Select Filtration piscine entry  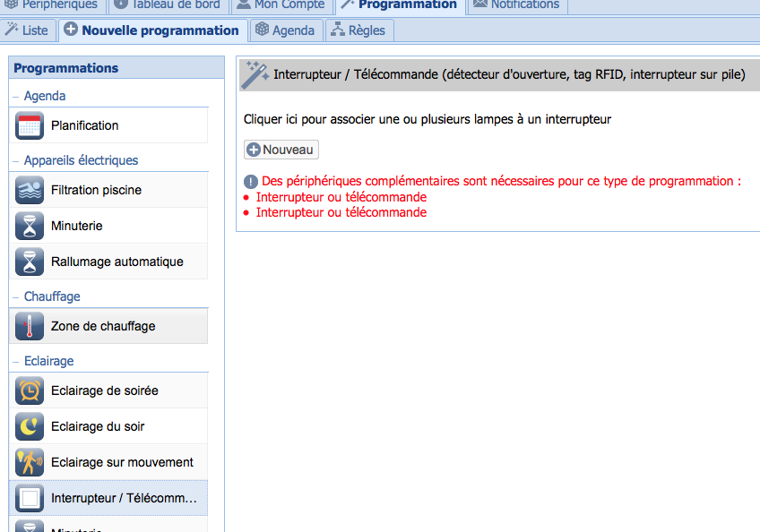click(x=108, y=190)
